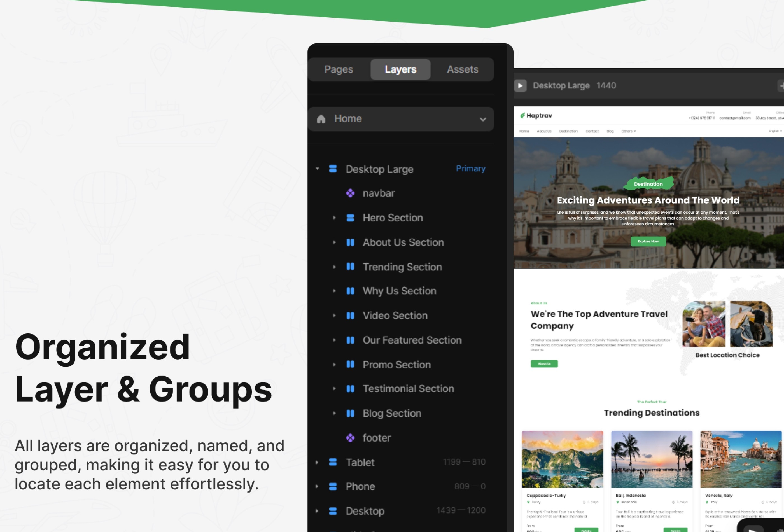Expand the Tablet layer group

tap(318, 463)
